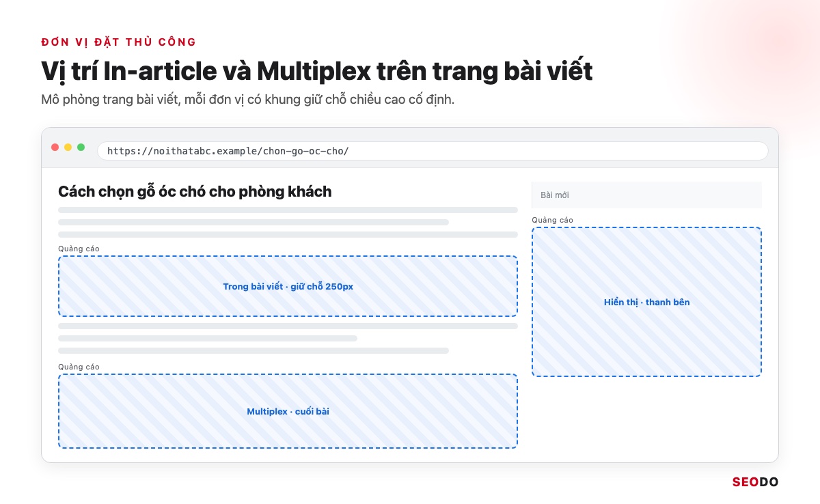
Task: Click the SEODO logo
Action: click(x=755, y=481)
